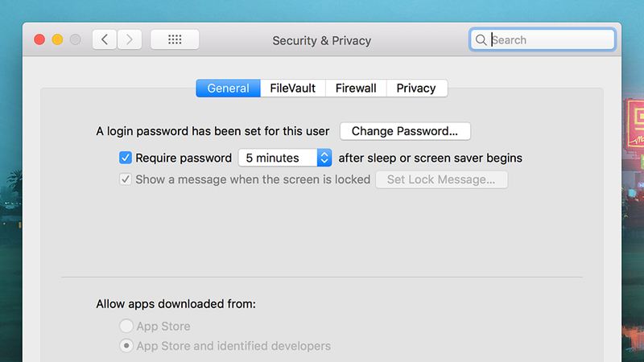The image size is (644, 362).
Task: Show all preferences via grid icon
Action: [x=175, y=39]
